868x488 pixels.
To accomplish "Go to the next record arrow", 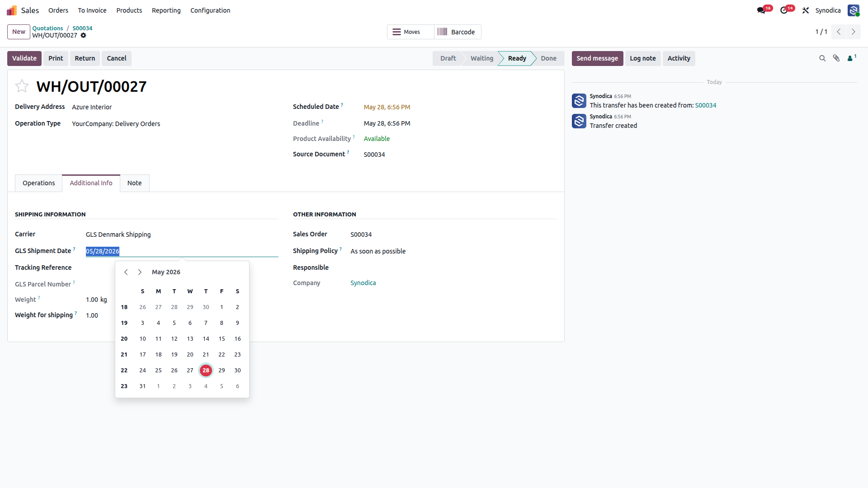I will [854, 32].
